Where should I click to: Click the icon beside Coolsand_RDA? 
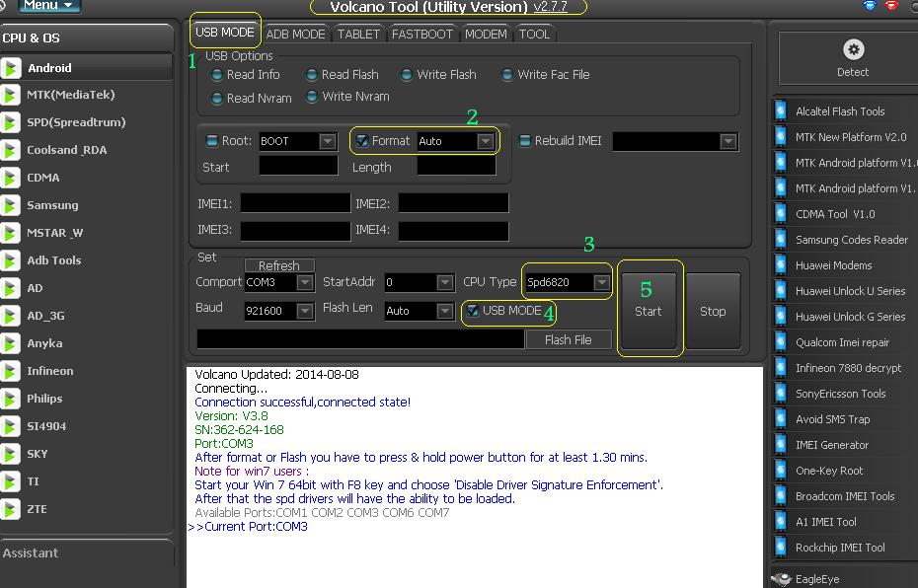[x=11, y=150]
